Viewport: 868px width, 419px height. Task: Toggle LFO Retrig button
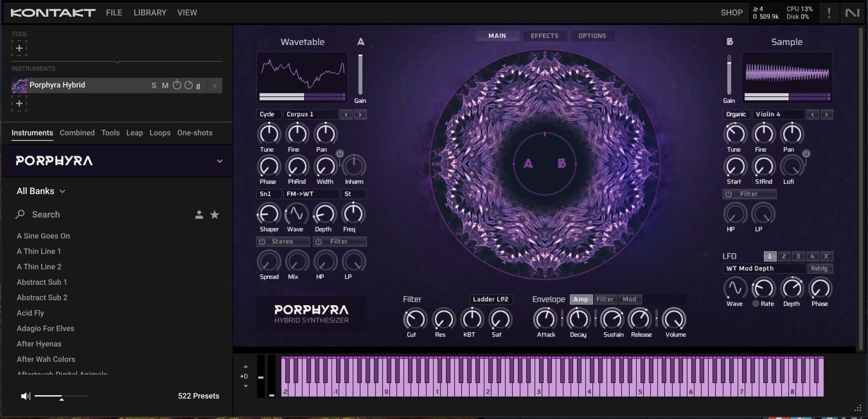pos(819,268)
